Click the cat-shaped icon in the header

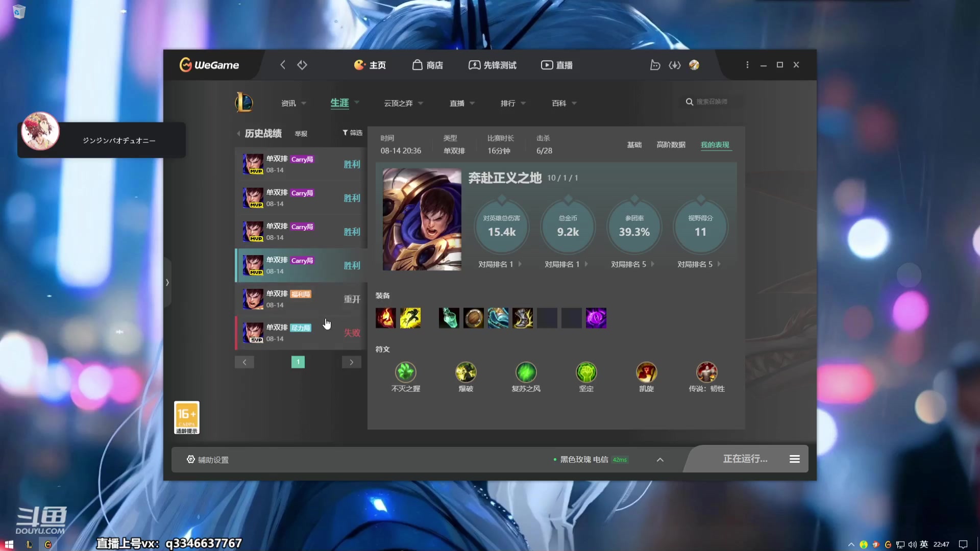pyautogui.click(x=655, y=65)
